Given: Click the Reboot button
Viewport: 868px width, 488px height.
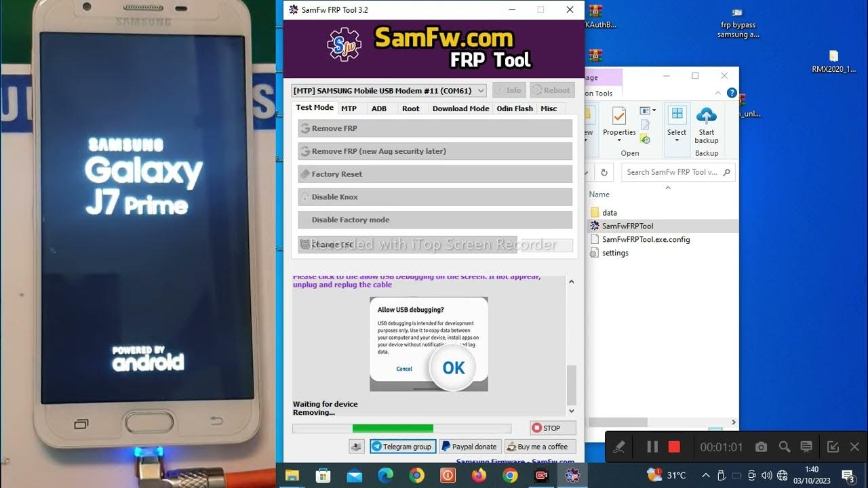Looking at the screenshot, I should coord(552,90).
